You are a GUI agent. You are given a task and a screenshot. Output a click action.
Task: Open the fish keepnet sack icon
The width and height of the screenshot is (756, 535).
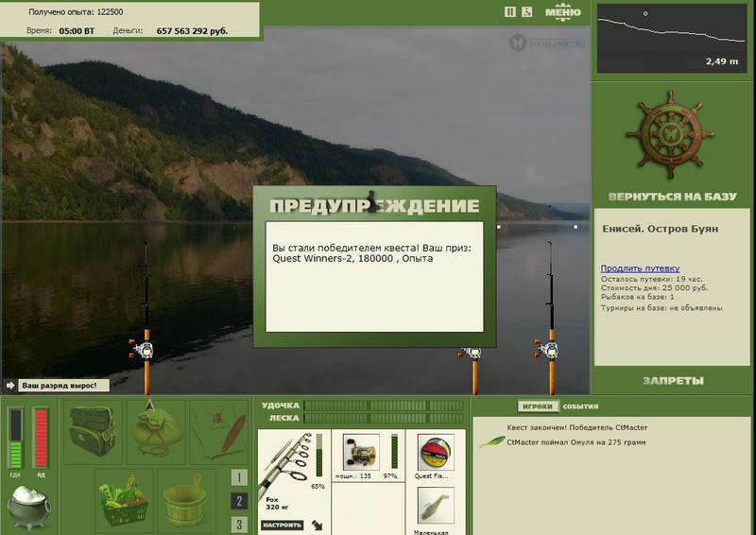point(156,432)
